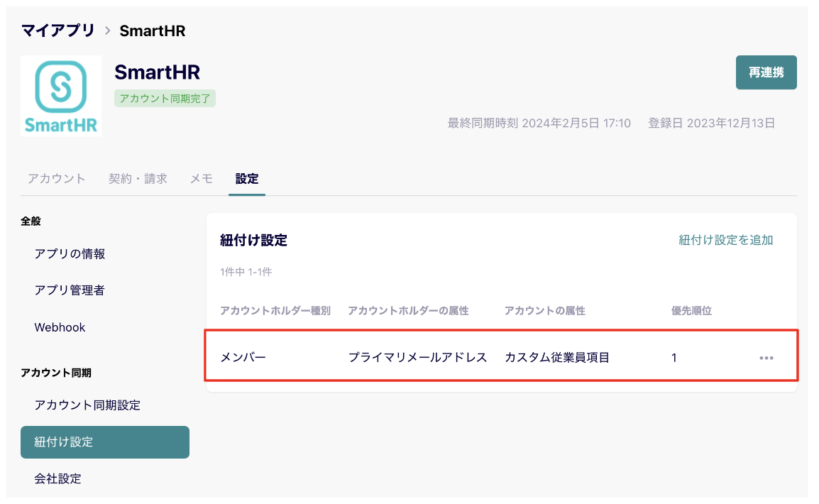The height and width of the screenshot is (504, 819).
Task: Click プライマリメールアドレス cell
Action: (417, 358)
